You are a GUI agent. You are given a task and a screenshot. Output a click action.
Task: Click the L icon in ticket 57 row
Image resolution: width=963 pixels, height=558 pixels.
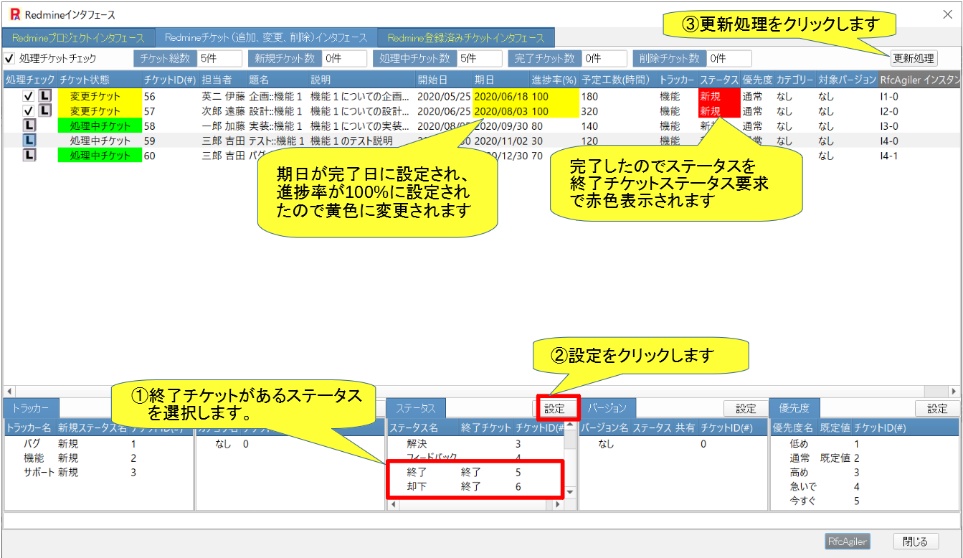(45, 110)
